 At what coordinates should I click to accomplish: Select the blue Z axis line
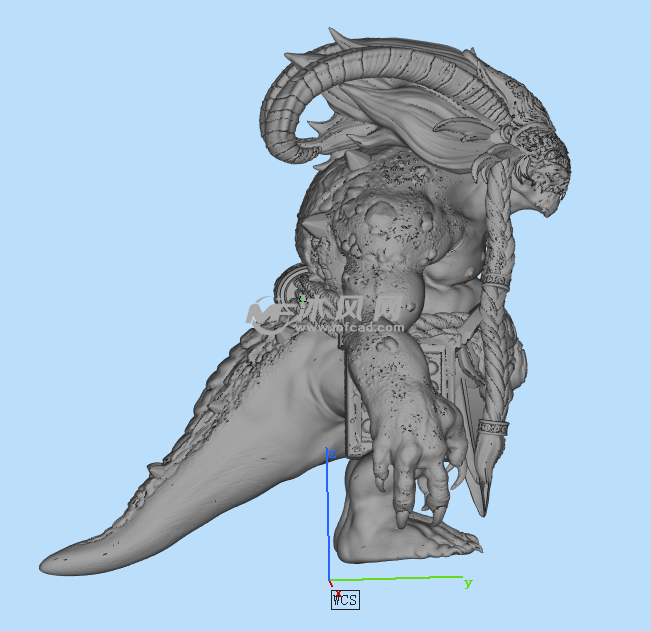pyautogui.click(x=329, y=520)
